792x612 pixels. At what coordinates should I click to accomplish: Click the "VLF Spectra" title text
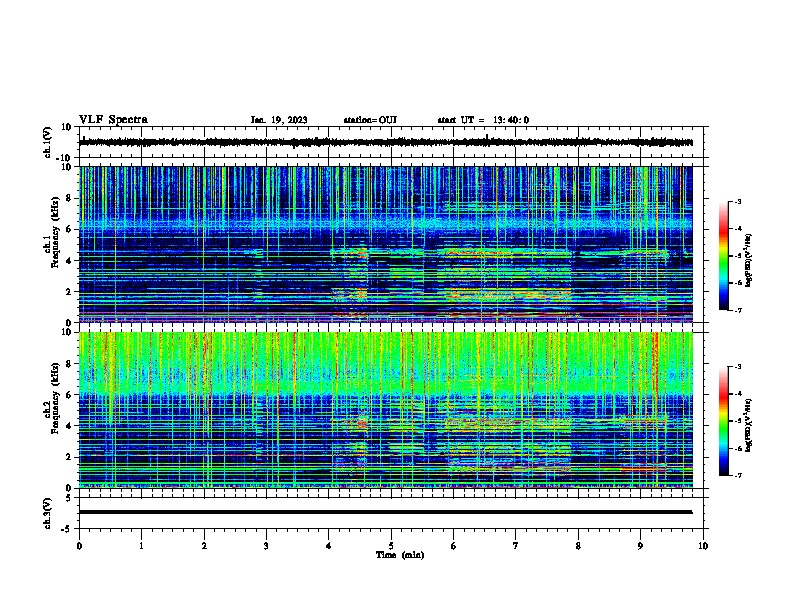click(113, 120)
